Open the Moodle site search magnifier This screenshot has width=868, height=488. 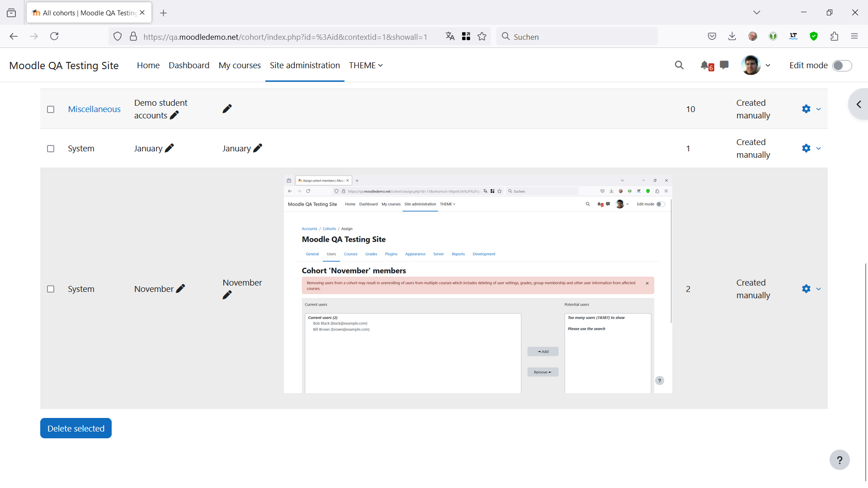click(x=679, y=65)
